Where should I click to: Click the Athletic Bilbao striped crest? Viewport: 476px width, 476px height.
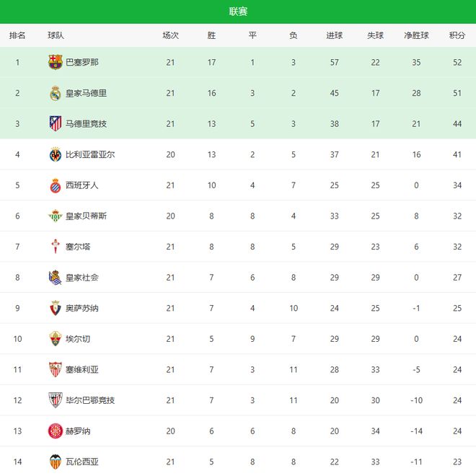click(x=56, y=400)
